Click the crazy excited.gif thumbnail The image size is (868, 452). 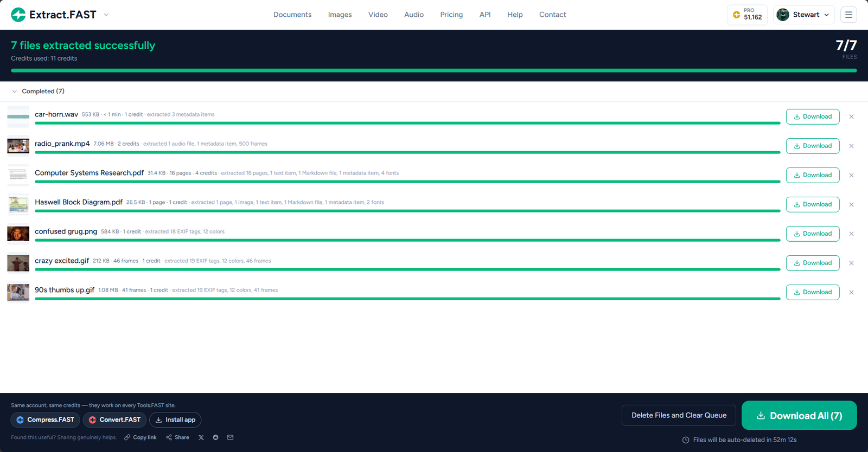(x=18, y=263)
